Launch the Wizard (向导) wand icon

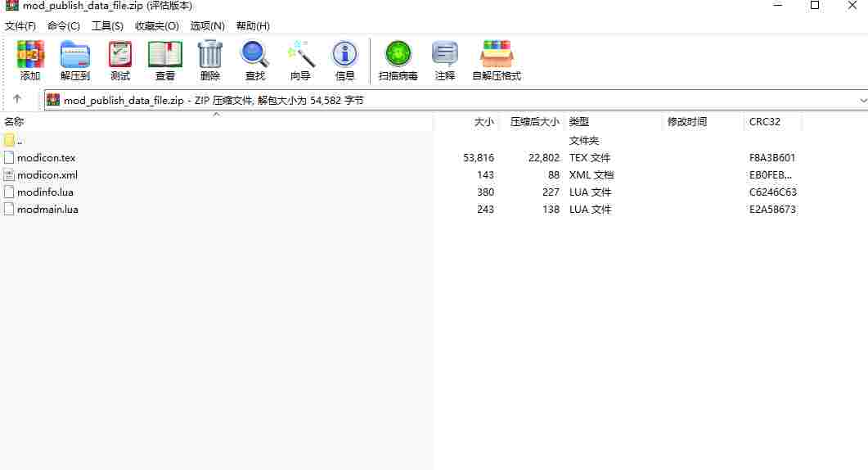click(300, 55)
